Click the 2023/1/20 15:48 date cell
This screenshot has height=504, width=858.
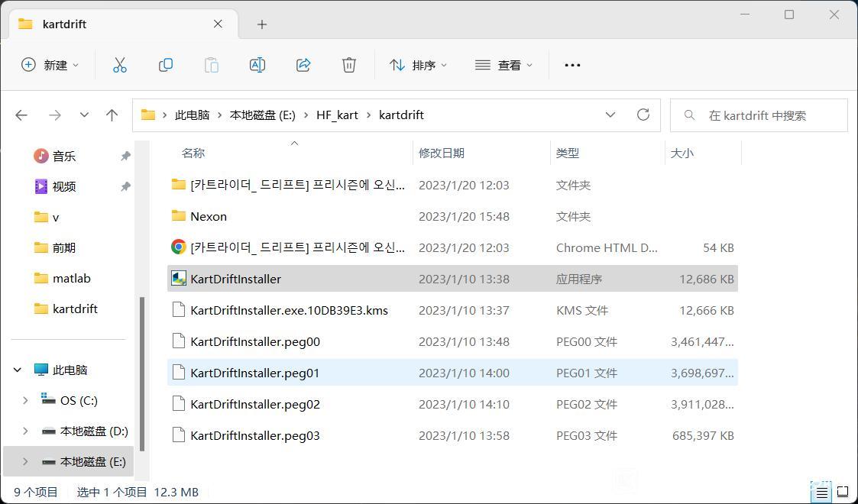pyautogui.click(x=464, y=216)
